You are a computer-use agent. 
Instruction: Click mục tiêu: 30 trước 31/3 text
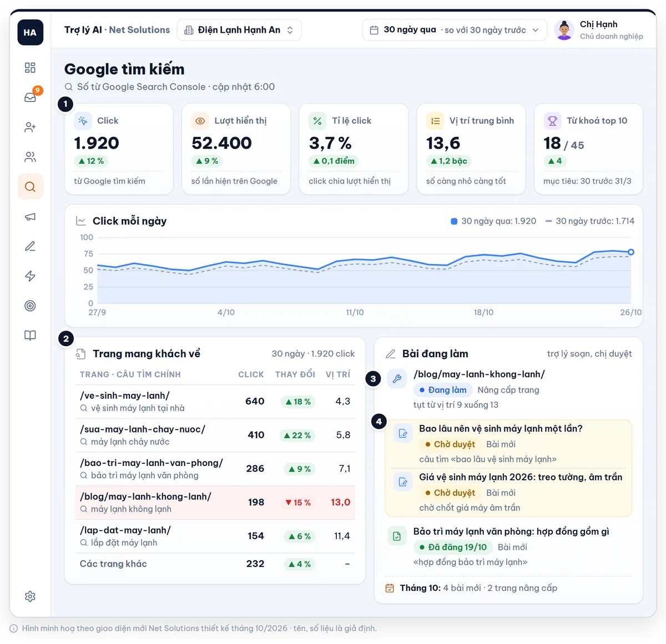point(587,181)
